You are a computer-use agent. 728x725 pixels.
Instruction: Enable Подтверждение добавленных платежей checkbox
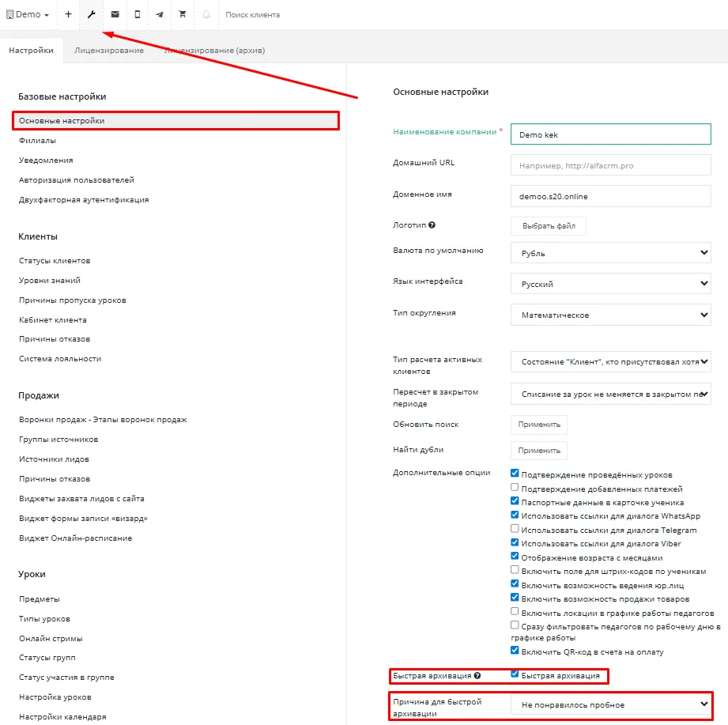pos(515,487)
